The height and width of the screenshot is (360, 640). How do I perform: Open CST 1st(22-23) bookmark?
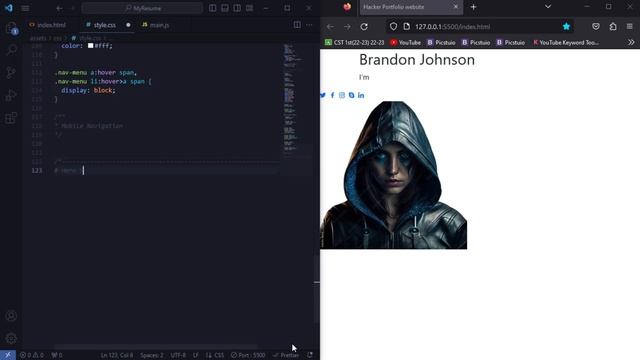click(355, 42)
